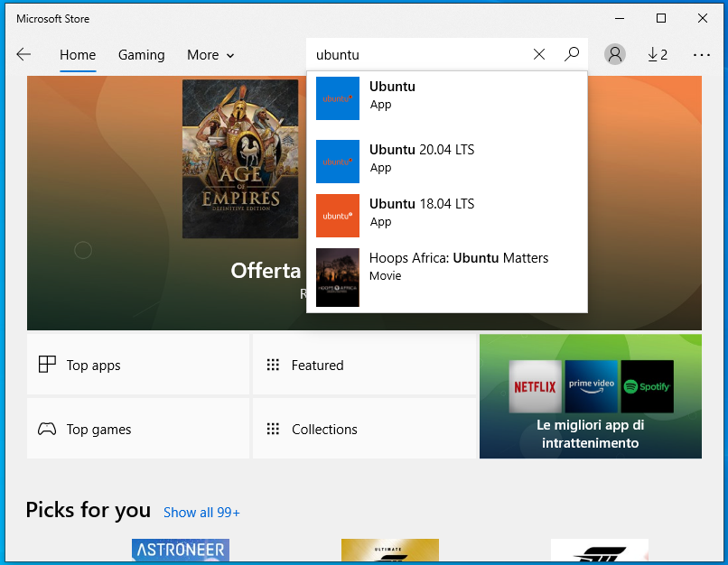Open the three-dots See more menu
Screen dimensions: 728x565
coord(702,54)
